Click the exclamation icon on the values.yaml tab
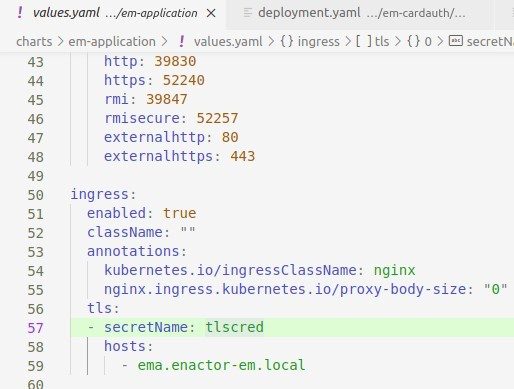The width and height of the screenshot is (514, 389). click(20, 13)
